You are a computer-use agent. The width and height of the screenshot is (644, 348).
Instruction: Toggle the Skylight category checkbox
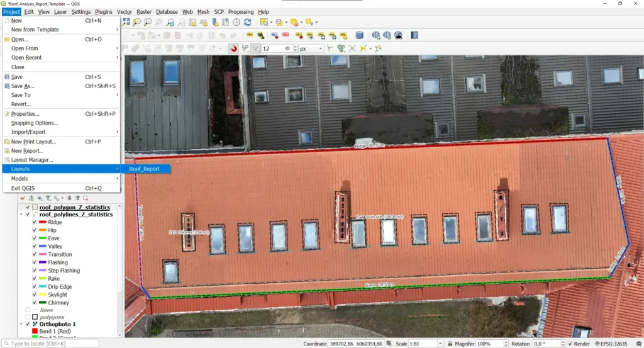click(35, 295)
